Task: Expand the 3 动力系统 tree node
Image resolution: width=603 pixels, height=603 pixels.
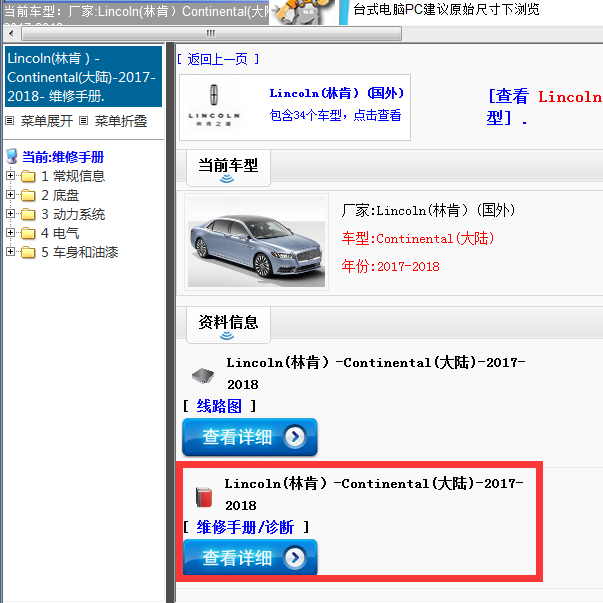Action: coord(10,213)
